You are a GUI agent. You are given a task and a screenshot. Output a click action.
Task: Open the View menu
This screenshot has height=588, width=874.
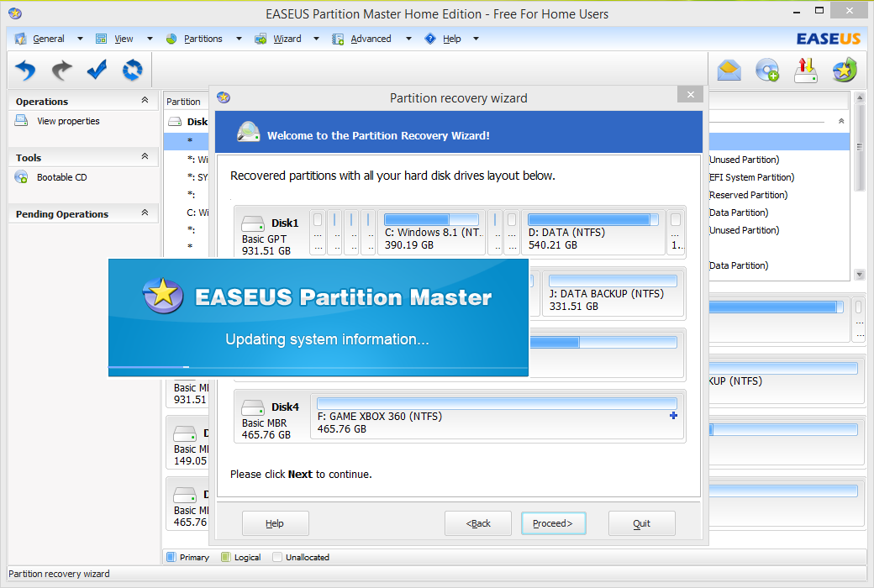(x=124, y=39)
